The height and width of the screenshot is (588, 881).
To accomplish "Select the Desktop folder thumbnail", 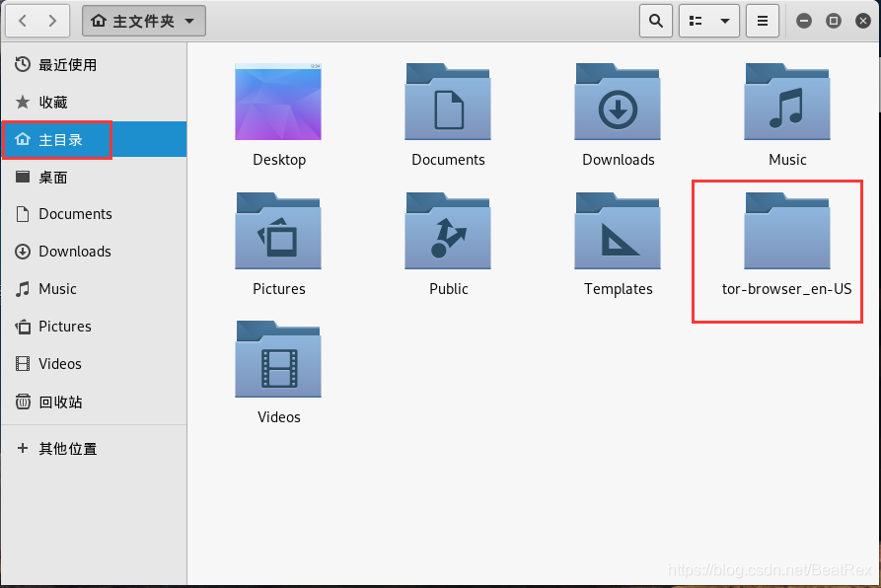I will coord(278,102).
